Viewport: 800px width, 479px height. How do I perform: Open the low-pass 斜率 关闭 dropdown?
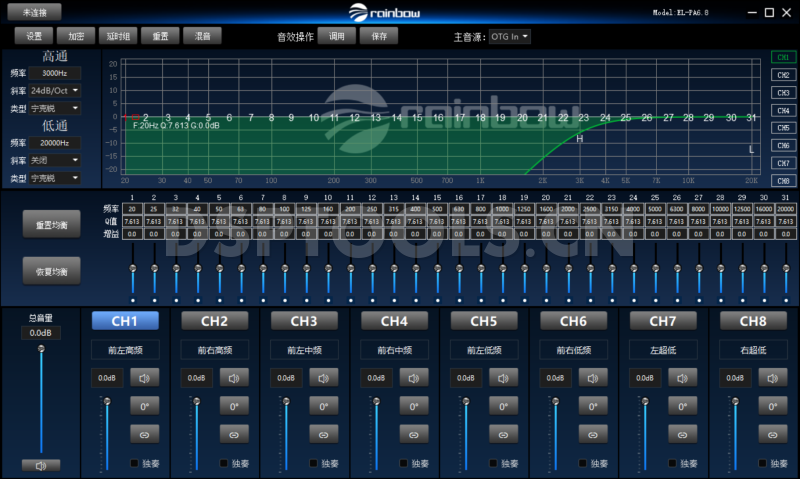54,160
